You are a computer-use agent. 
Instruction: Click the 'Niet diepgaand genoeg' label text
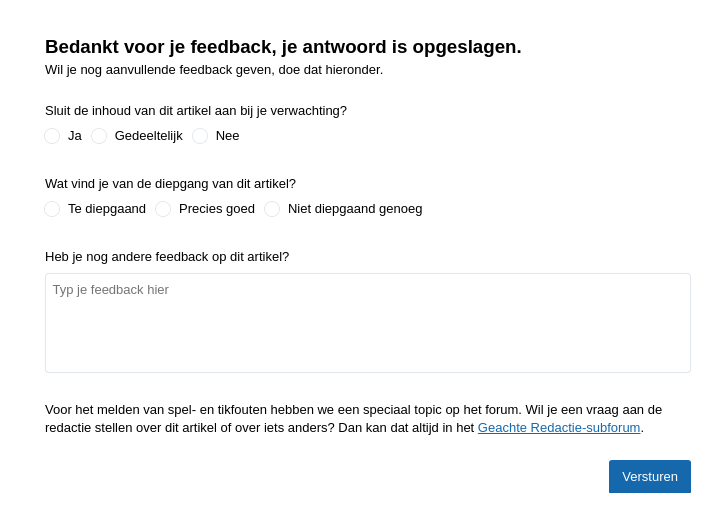pyautogui.click(x=355, y=209)
